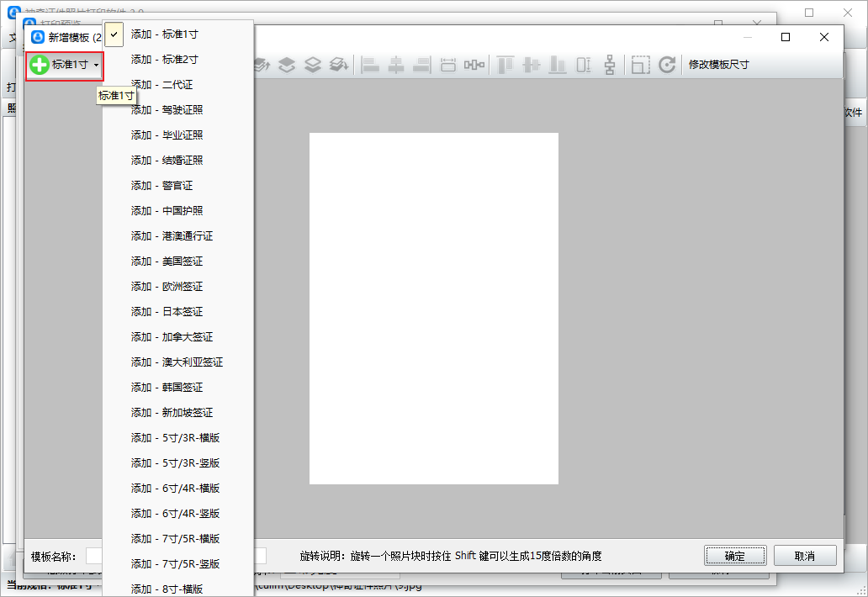
Task: Choose 添加 - 标准2寸 from the menu
Action: tap(164, 60)
